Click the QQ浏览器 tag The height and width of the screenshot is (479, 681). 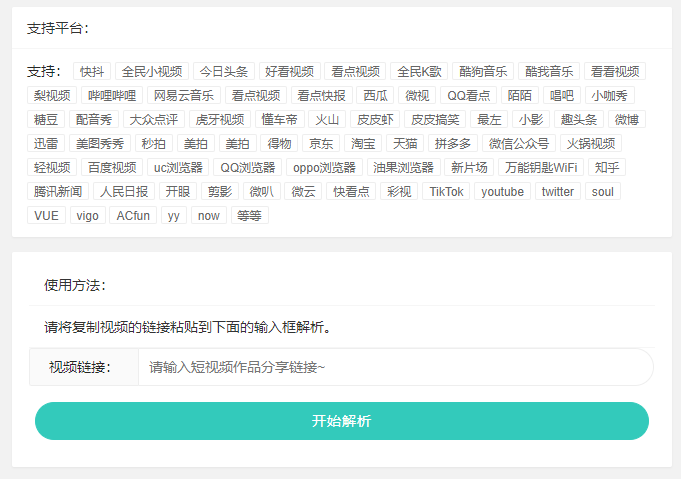tap(248, 168)
